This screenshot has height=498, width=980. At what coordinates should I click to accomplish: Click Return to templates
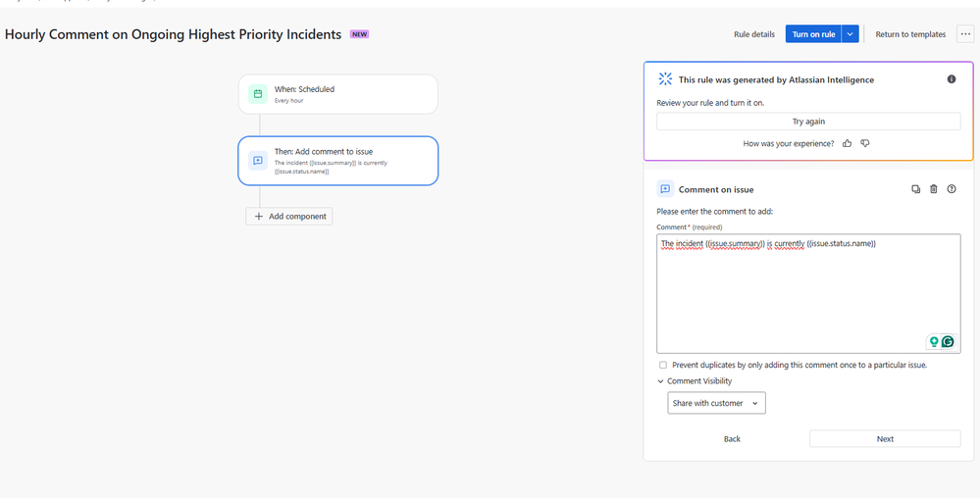[910, 34]
